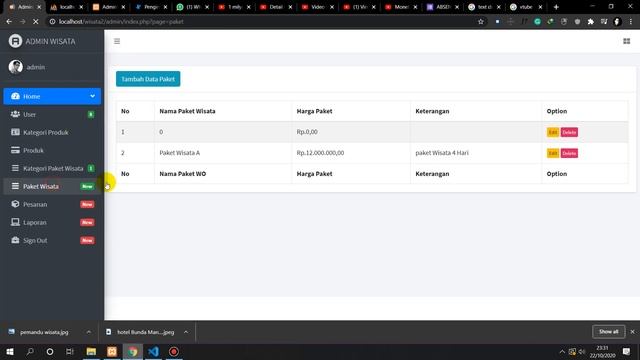The width and height of the screenshot is (640, 360).
Task: Click the Admin Wisata brand logo
Action: 16,41
